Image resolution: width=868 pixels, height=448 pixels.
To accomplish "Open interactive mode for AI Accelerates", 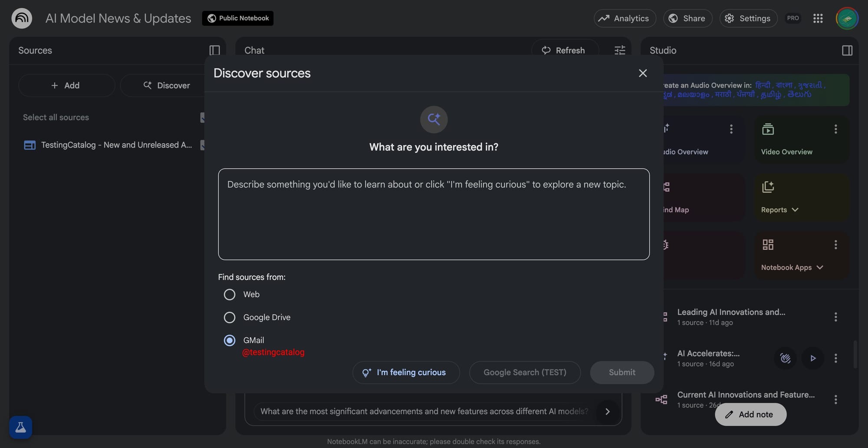I will click(785, 358).
